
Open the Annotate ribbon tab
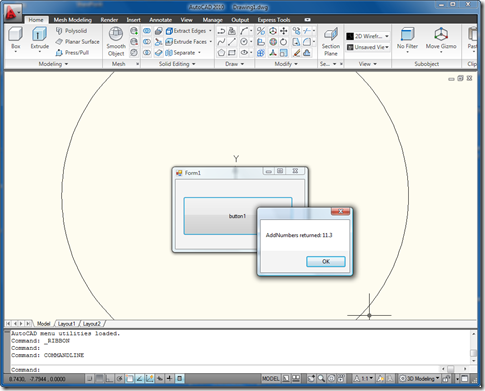160,20
